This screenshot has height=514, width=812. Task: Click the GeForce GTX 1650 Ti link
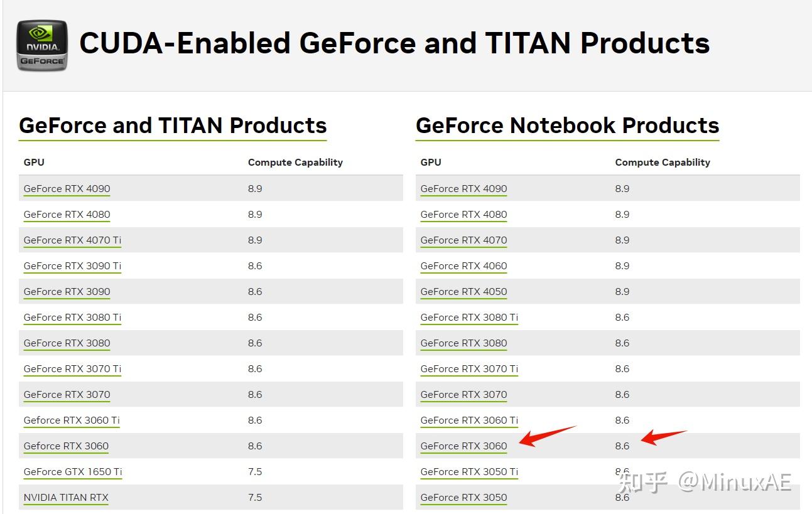73,471
